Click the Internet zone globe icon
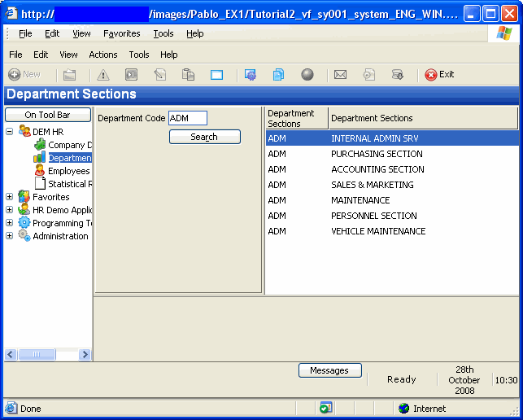This screenshot has width=523, height=420. point(404,408)
